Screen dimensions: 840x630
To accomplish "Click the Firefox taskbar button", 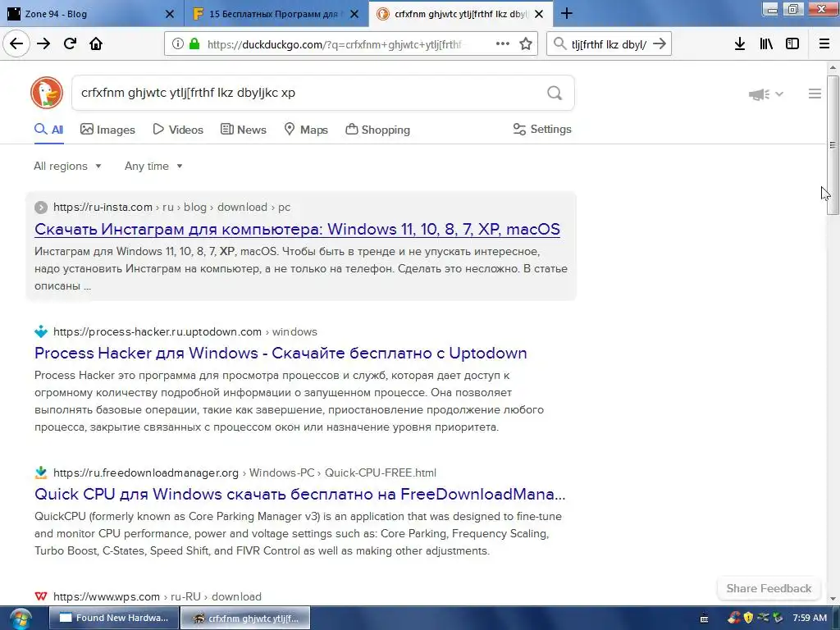I will [x=245, y=619].
